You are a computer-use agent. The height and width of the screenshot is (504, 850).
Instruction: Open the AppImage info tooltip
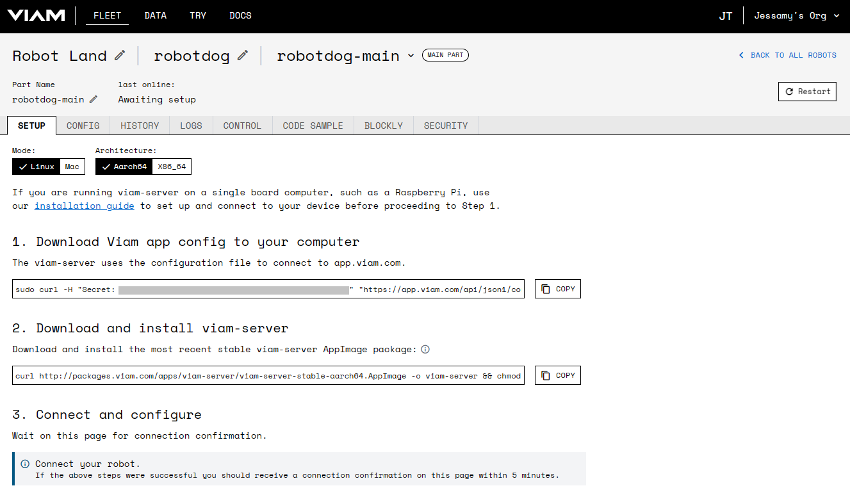[x=425, y=349]
